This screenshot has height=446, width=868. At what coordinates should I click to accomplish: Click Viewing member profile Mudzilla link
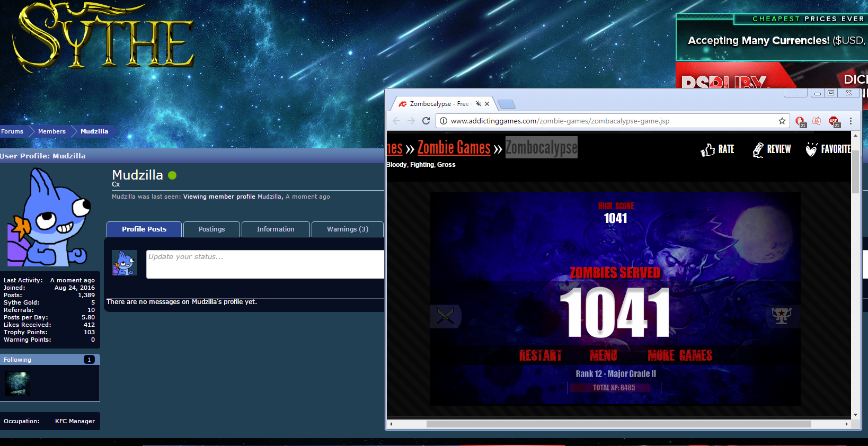click(233, 197)
